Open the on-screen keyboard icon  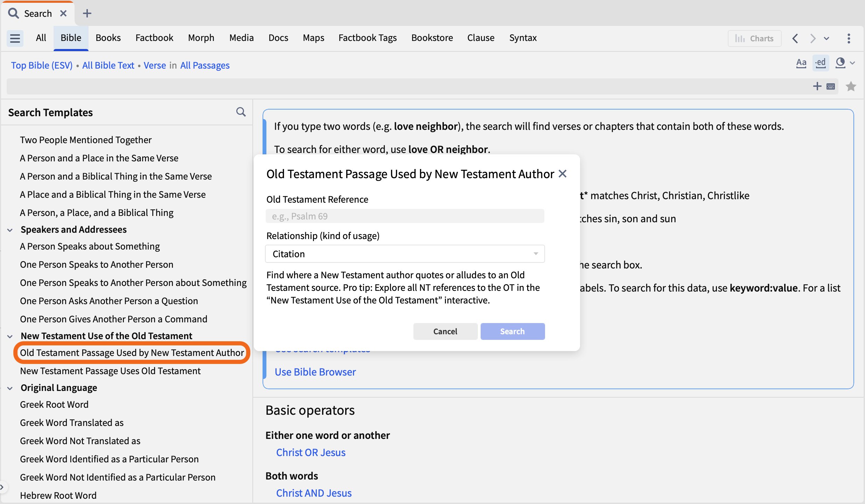coord(831,86)
